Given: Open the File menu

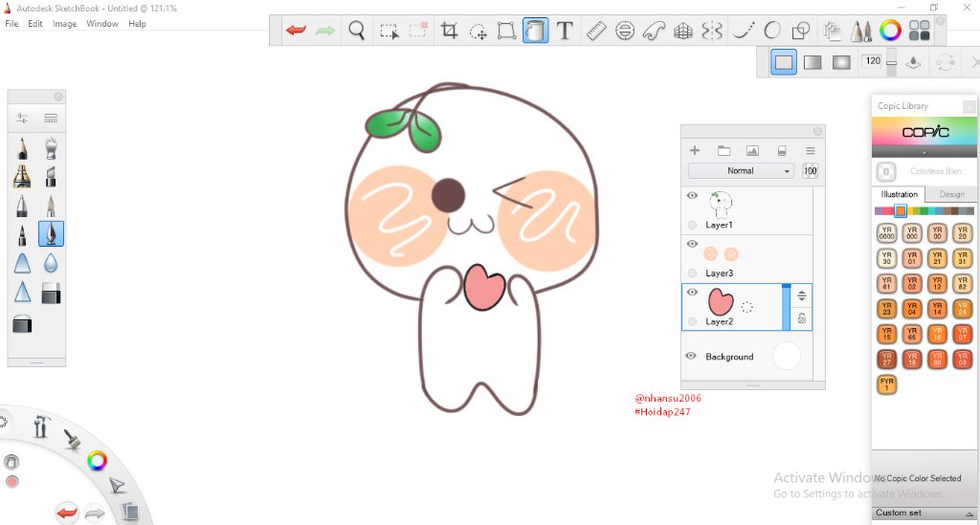Looking at the screenshot, I should [11, 24].
